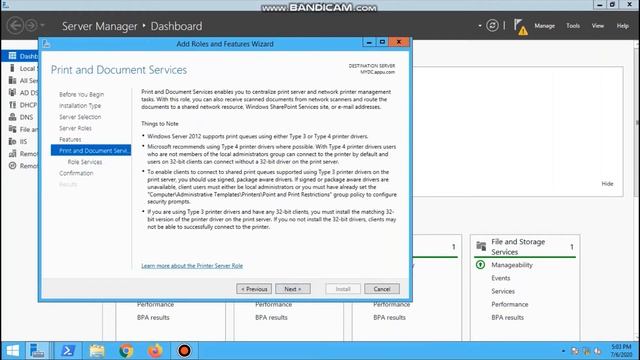
Task: Open the Manage menu
Action: coord(544,26)
